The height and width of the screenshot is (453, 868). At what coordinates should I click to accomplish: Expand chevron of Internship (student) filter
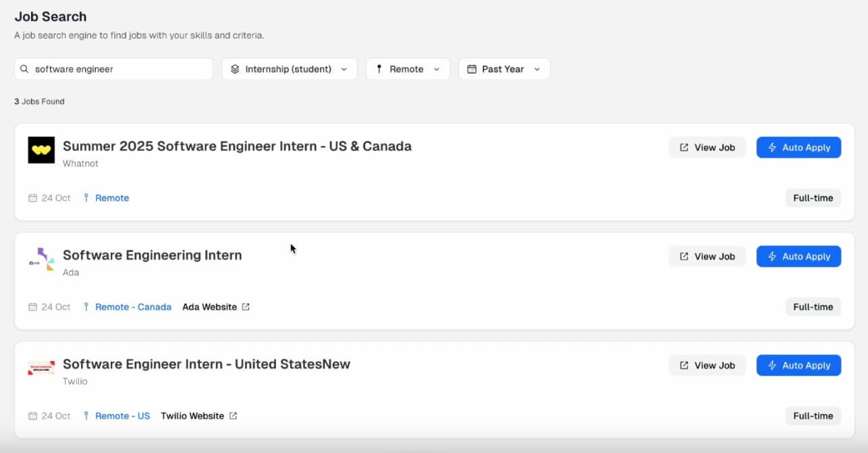pos(344,69)
